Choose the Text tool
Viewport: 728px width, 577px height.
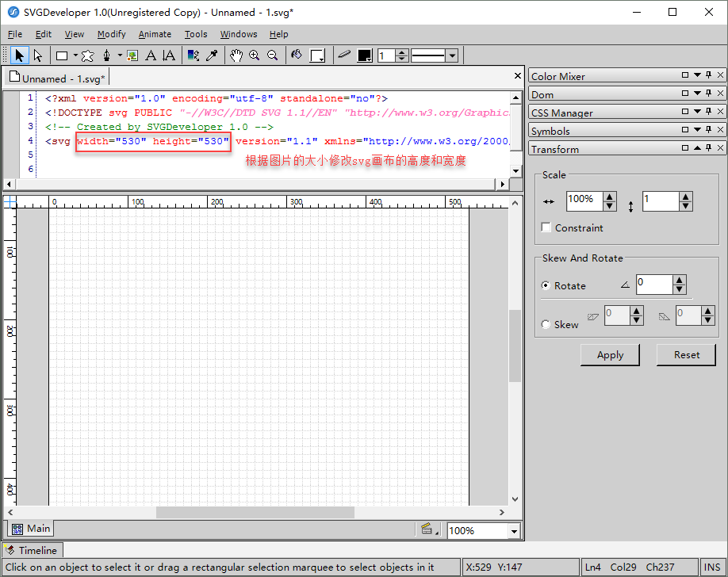pos(151,55)
